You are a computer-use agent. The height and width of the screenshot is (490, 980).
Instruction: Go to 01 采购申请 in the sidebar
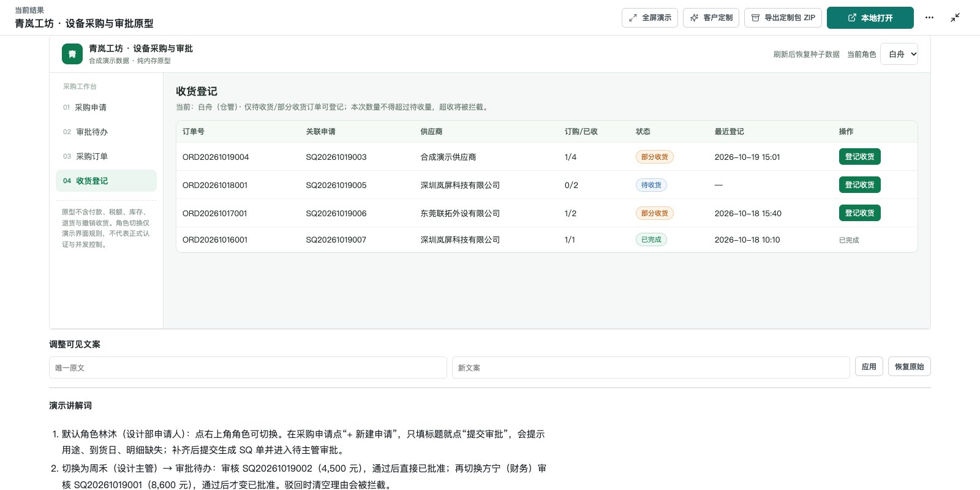(106, 107)
